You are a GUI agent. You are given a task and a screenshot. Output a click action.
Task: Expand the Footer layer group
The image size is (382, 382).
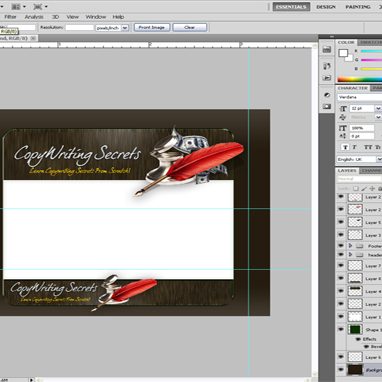tap(350, 246)
